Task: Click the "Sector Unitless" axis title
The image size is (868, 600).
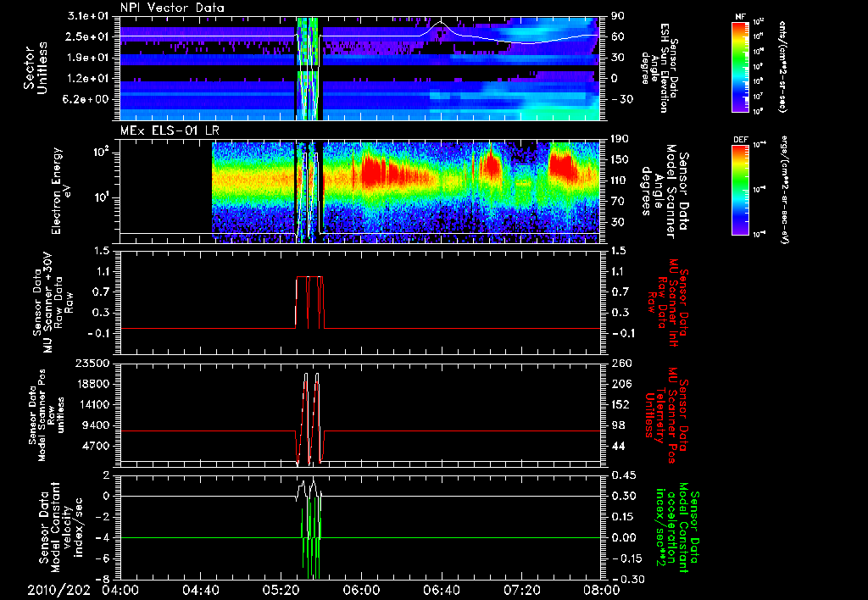Action: click(x=36, y=69)
